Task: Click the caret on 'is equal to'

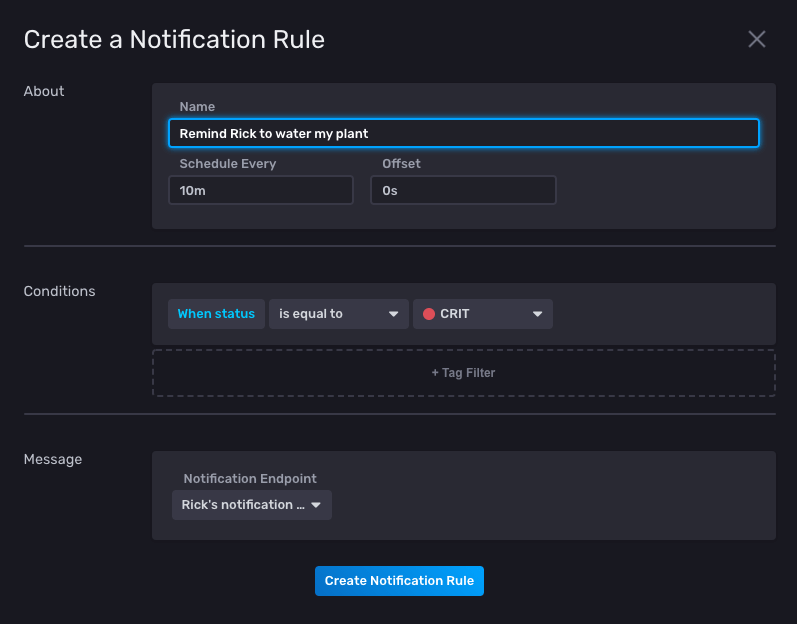Action: [x=394, y=314]
